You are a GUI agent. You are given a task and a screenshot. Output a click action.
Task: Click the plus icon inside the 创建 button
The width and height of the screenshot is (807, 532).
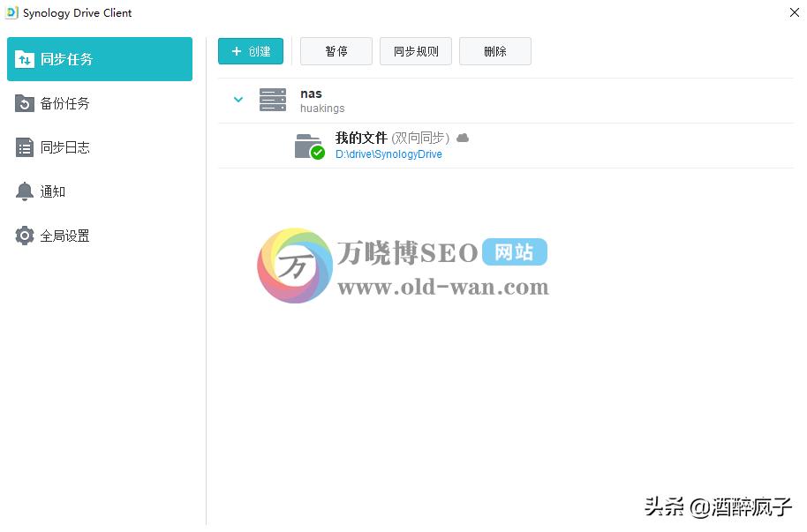pyautogui.click(x=236, y=51)
